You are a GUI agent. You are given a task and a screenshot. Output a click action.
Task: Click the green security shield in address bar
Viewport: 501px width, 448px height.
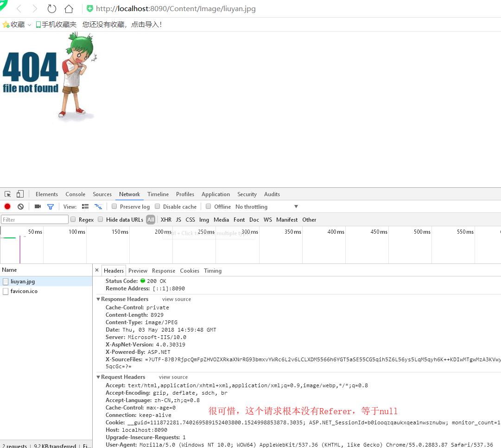pos(90,9)
